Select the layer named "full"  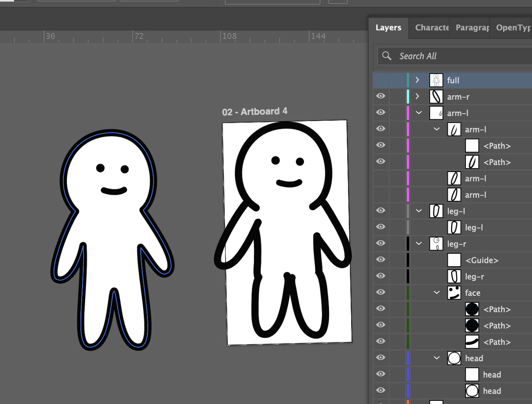[x=453, y=80]
